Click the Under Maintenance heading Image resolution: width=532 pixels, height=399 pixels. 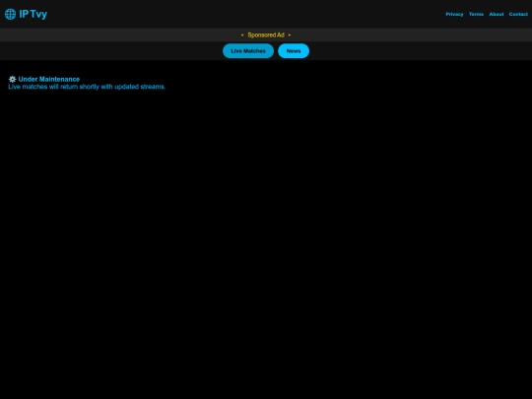tap(49, 79)
